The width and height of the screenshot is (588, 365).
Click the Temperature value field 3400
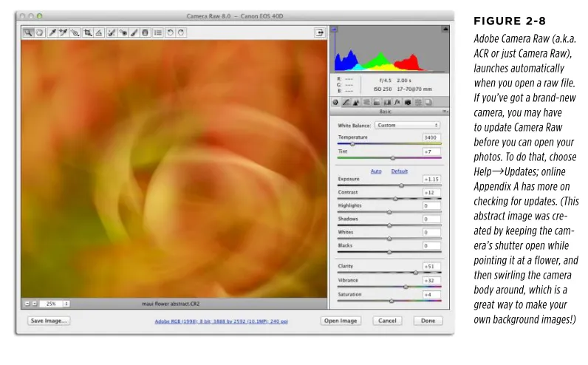point(431,137)
